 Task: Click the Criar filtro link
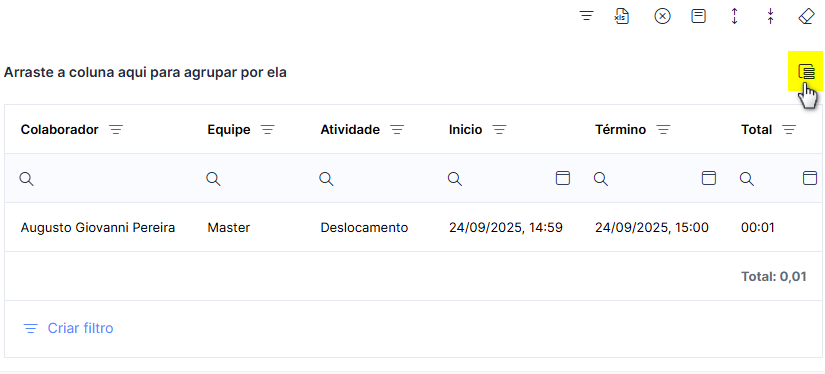[x=81, y=328]
